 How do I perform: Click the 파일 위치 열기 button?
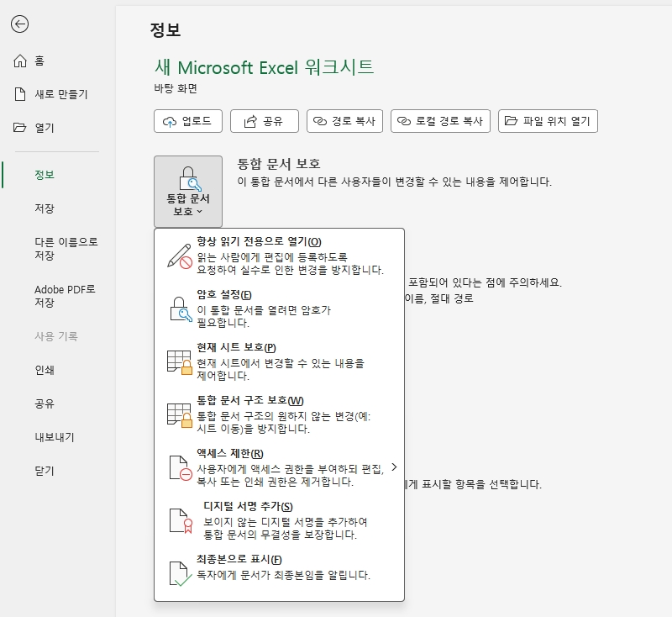pos(548,121)
